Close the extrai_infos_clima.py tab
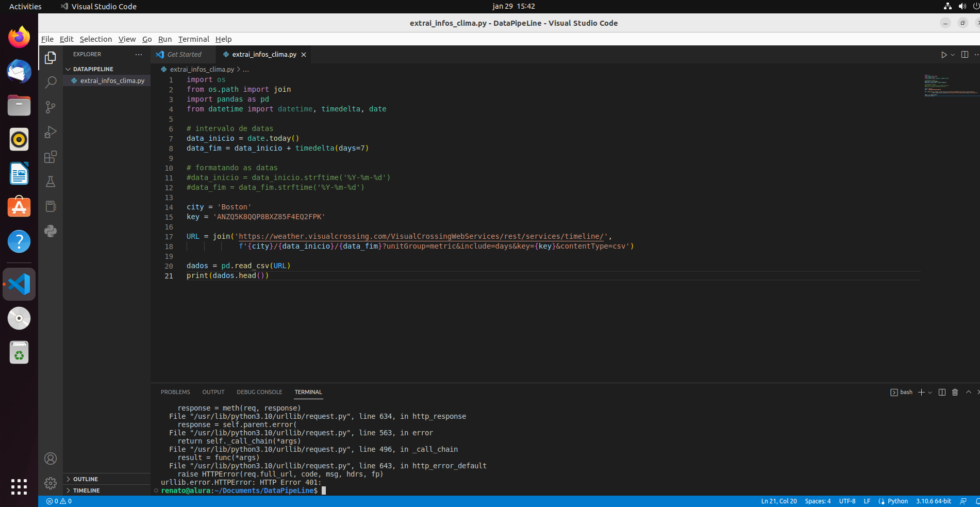Viewport: 980px width, 507px height. click(304, 55)
